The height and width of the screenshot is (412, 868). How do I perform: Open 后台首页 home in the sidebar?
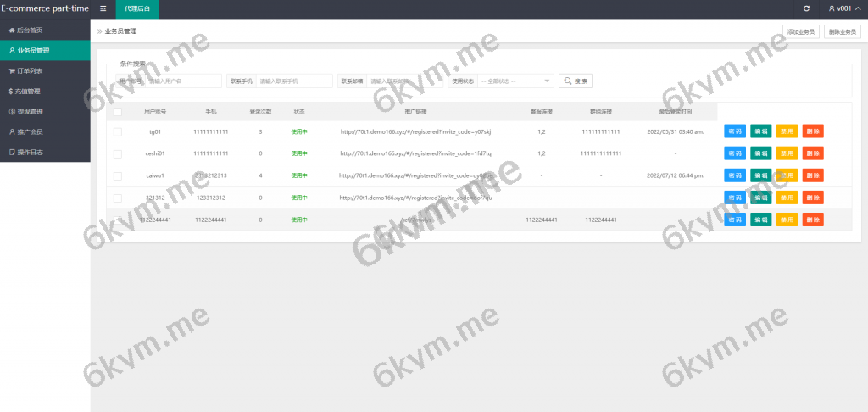tap(29, 30)
